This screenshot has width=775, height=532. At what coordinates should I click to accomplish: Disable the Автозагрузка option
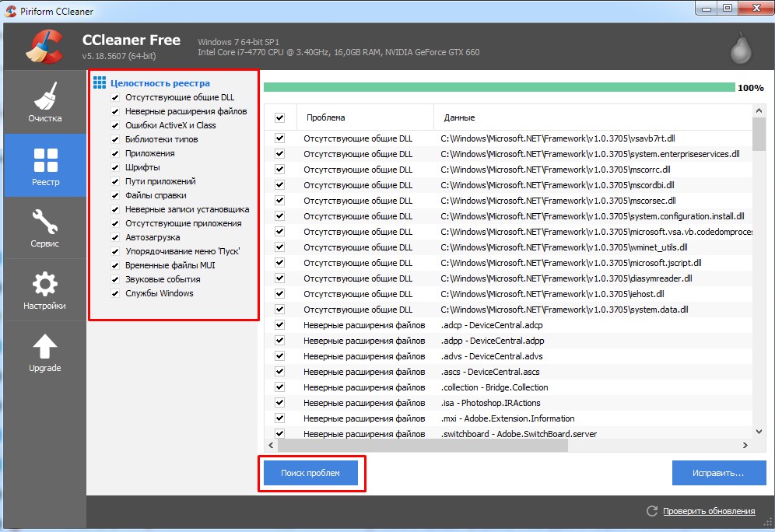[x=115, y=237]
